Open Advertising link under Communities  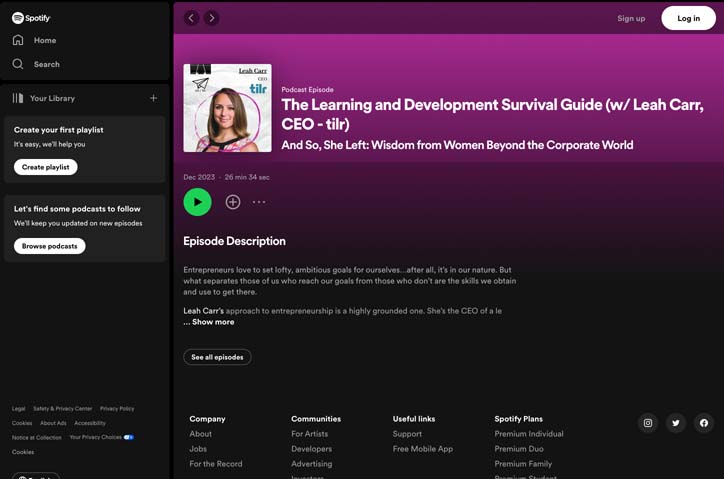point(312,464)
